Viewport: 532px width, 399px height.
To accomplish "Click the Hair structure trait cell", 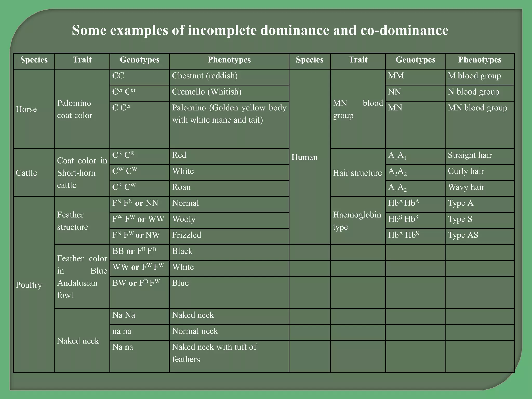I will point(357,173).
